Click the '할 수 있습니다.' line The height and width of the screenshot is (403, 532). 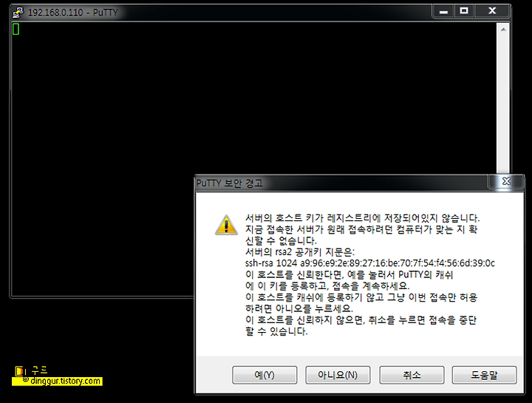point(276,331)
